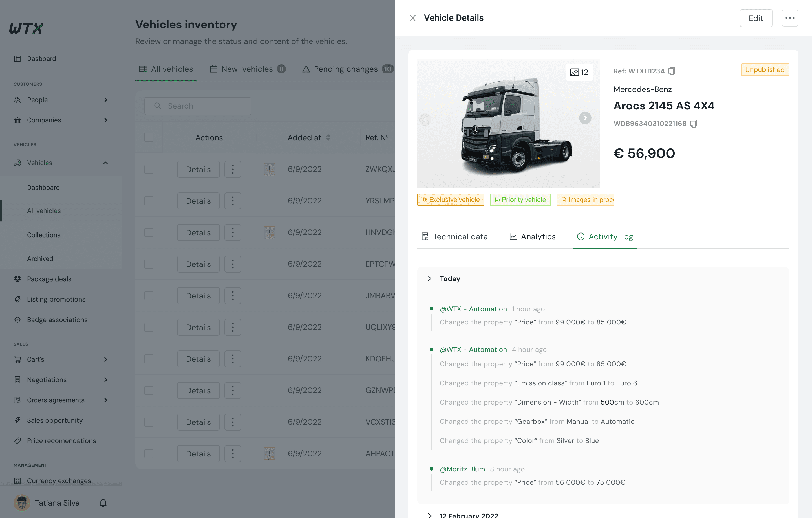This screenshot has height=518, width=812.
Task: Open the more options ellipsis menu
Action: tap(790, 18)
